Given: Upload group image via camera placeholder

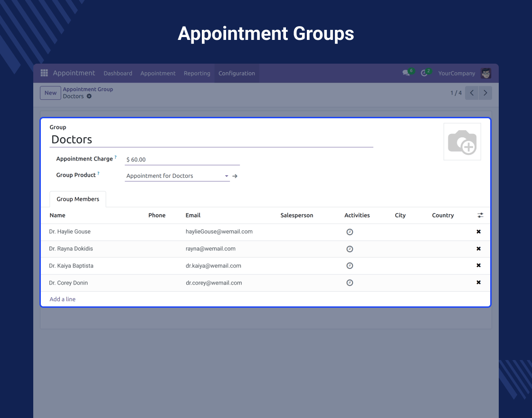Looking at the screenshot, I should (462, 142).
